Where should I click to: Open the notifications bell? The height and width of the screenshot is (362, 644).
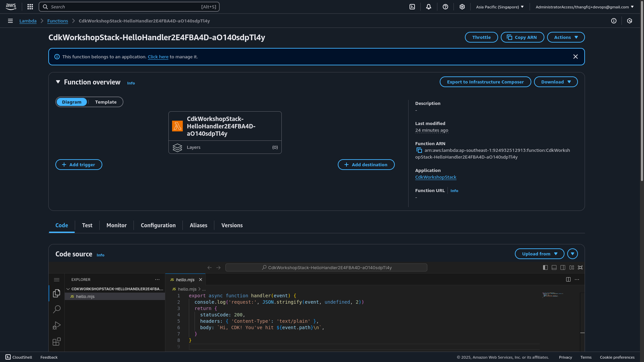click(429, 7)
